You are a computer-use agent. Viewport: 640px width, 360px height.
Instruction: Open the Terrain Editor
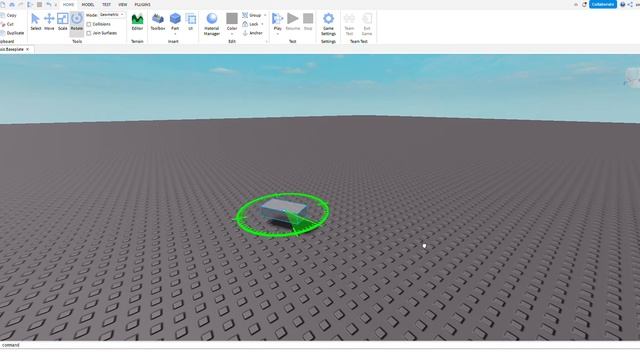[137, 22]
